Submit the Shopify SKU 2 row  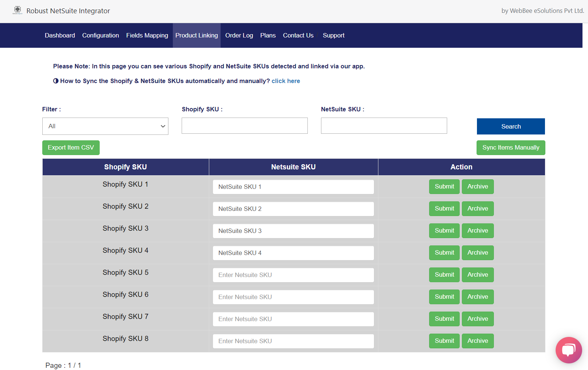coord(444,209)
